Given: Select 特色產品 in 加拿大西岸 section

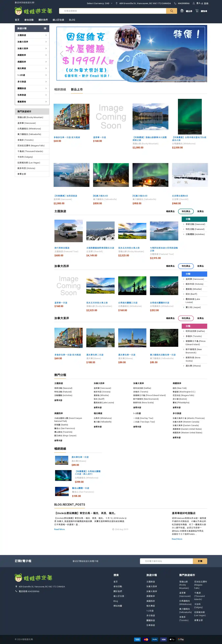Looking at the screenshot, I should 186,266.
